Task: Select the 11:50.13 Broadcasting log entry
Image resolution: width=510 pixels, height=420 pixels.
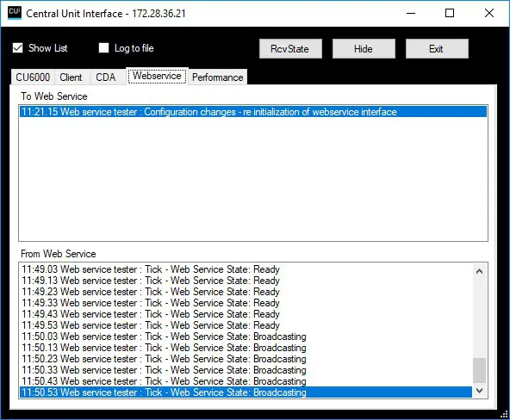Action: [x=246, y=348]
